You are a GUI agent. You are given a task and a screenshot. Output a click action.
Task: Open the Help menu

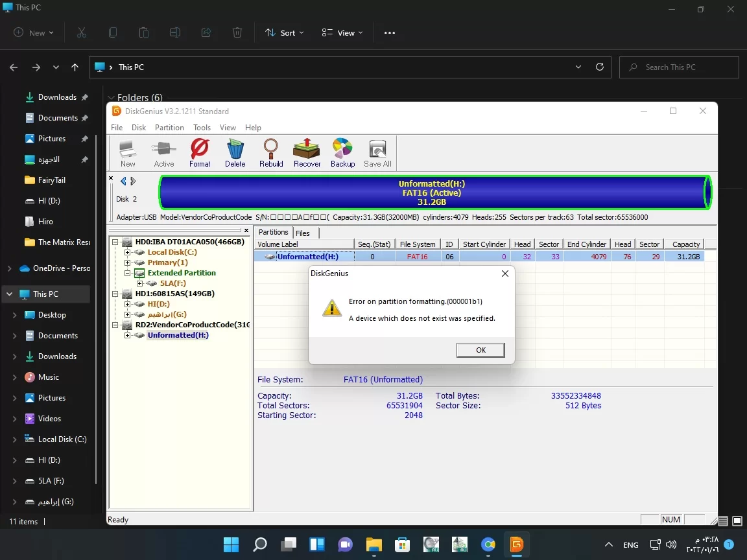click(253, 128)
